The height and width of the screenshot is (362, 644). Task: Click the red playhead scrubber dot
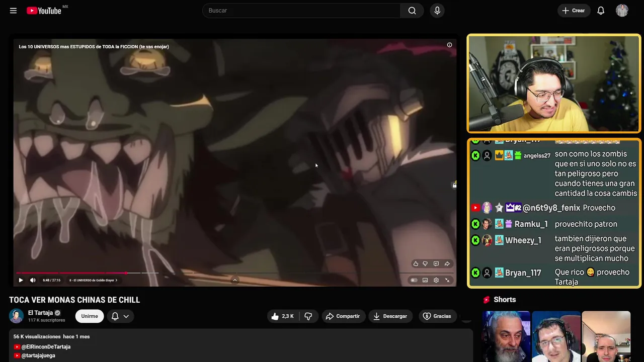[x=126, y=273]
